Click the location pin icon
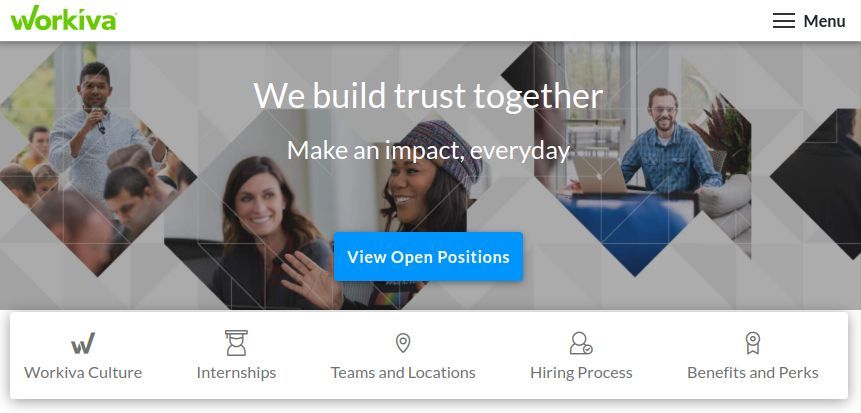 tap(403, 343)
